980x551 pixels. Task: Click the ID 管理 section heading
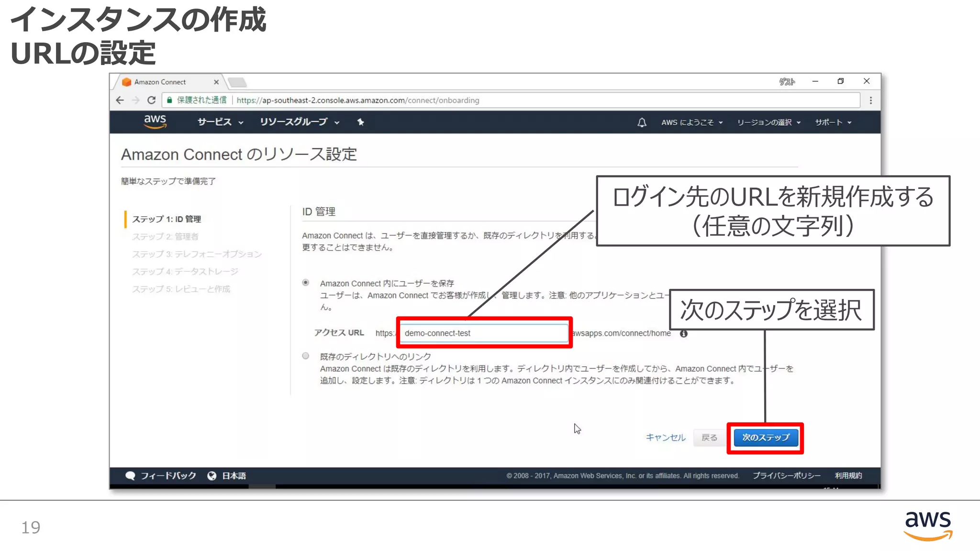tap(319, 211)
